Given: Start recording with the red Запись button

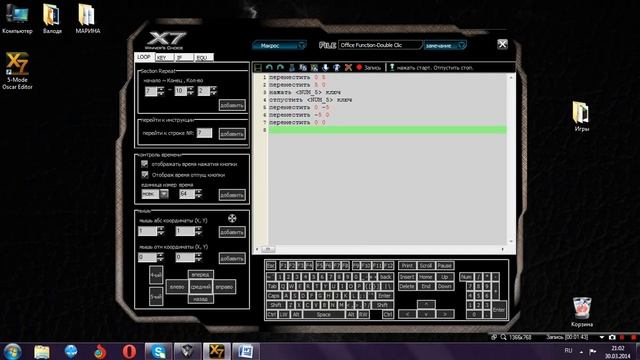Looking at the screenshot, I should (369, 67).
